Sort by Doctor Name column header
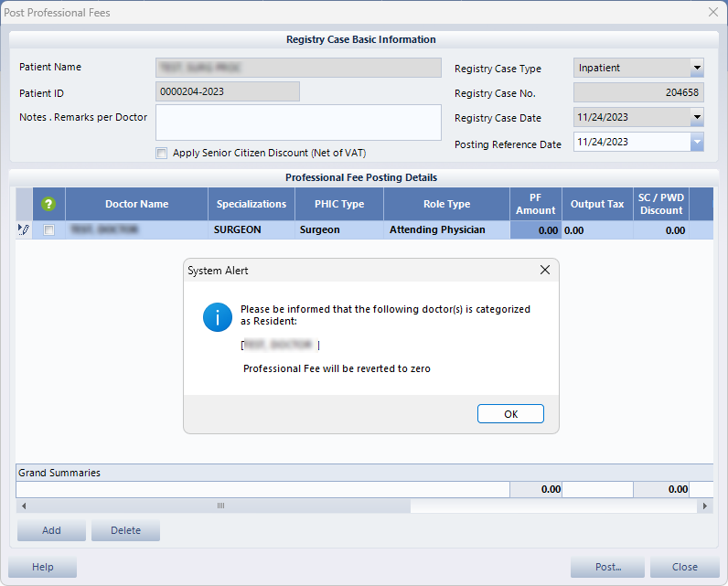Screen dimensions: 728x586 [x=136, y=204]
